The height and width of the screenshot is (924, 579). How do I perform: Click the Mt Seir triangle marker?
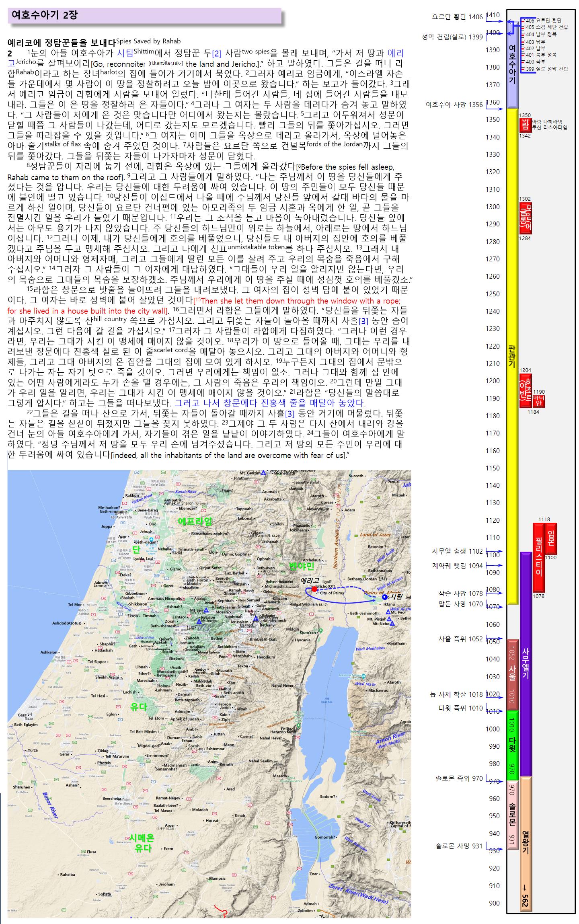point(205,610)
